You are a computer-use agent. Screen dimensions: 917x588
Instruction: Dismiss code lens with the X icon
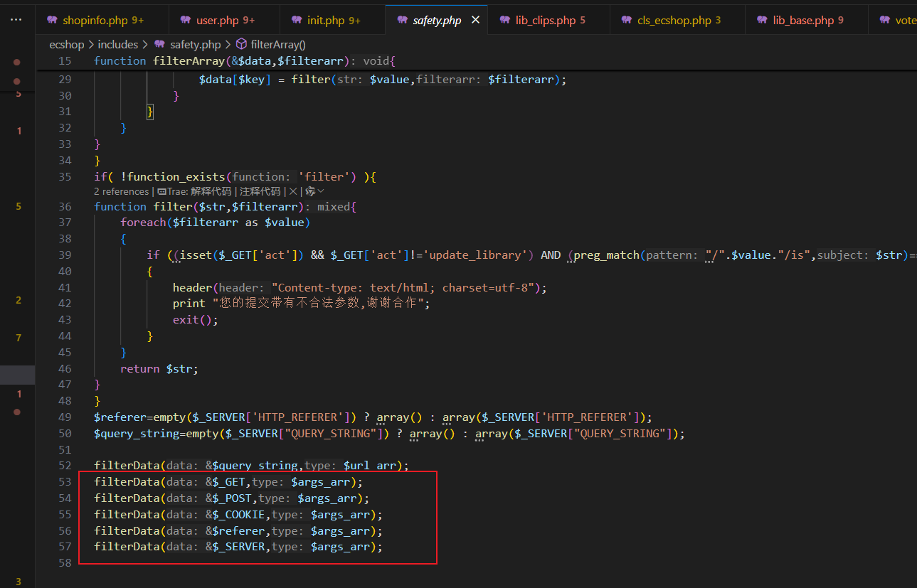(x=292, y=191)
